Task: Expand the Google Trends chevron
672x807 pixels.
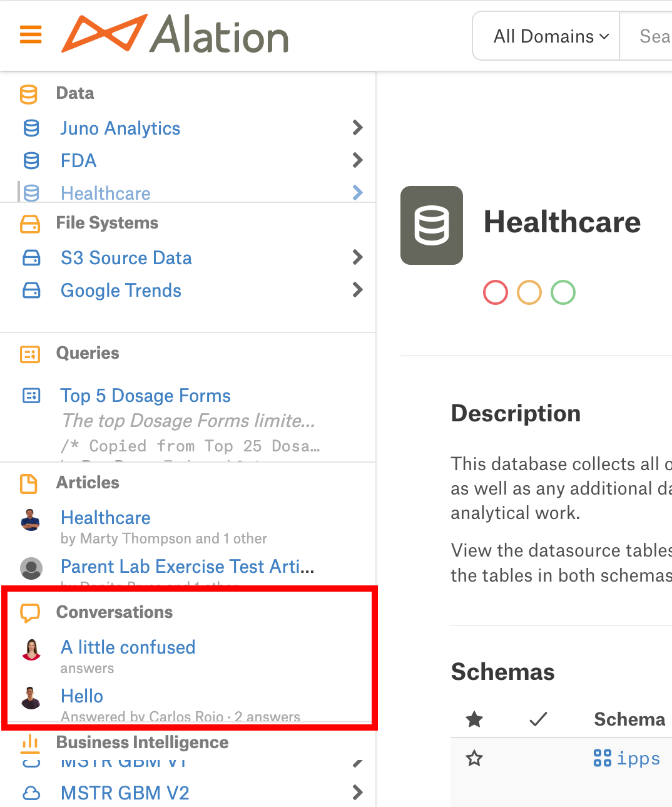Action: point(357,290)
